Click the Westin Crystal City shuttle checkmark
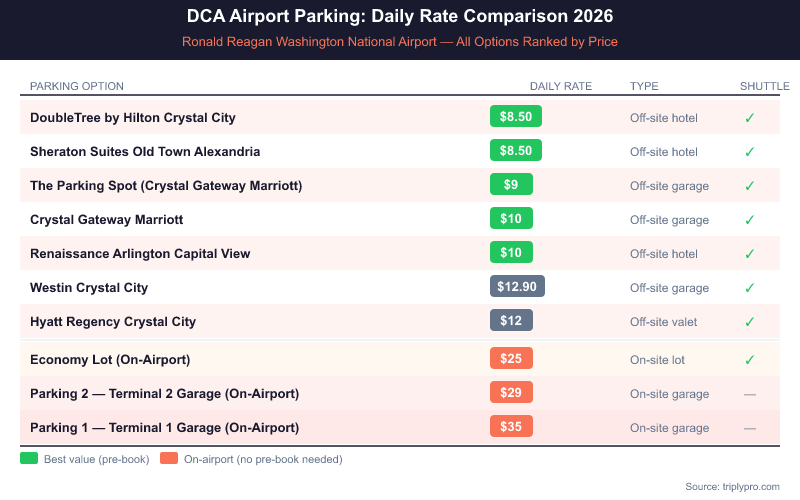The image size is (800, 500). coord(749,288)
